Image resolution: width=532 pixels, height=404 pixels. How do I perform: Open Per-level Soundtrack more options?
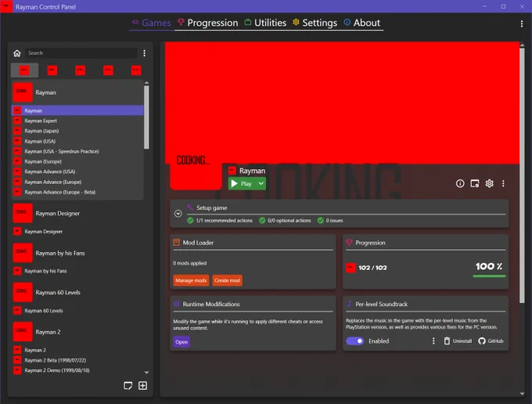(433, 341)
